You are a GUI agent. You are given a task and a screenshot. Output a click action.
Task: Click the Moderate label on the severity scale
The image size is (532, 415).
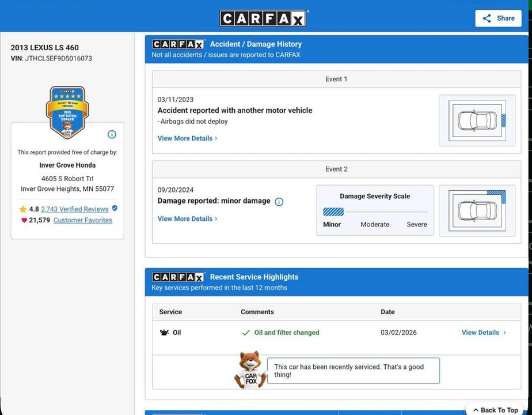pyautogui.click(x=375, y=224)
